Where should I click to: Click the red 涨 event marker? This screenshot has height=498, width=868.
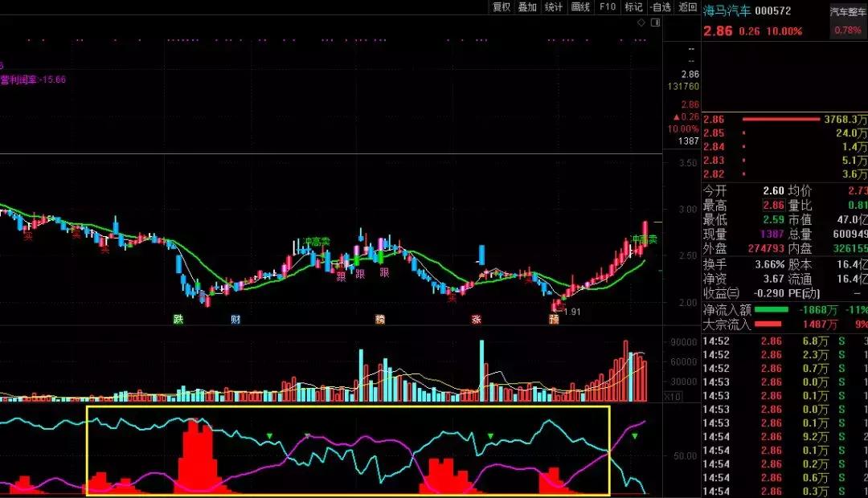coord(476,319)
